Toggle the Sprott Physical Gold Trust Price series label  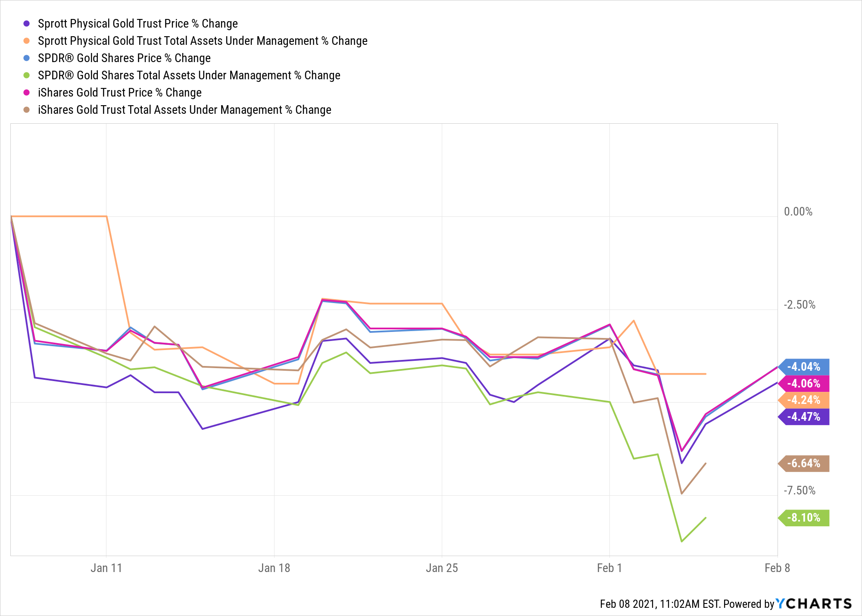137,24
